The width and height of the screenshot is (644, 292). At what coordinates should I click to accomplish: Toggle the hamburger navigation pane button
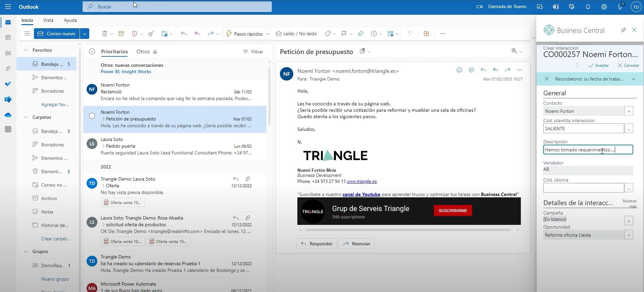27,34
